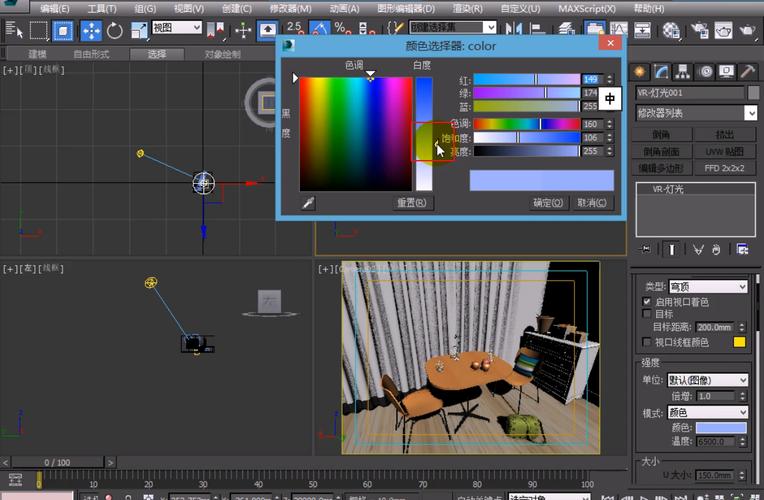764x500 pixels.
Task: Click the Render teapot icon in the toolbar
Action: [747, 30]
